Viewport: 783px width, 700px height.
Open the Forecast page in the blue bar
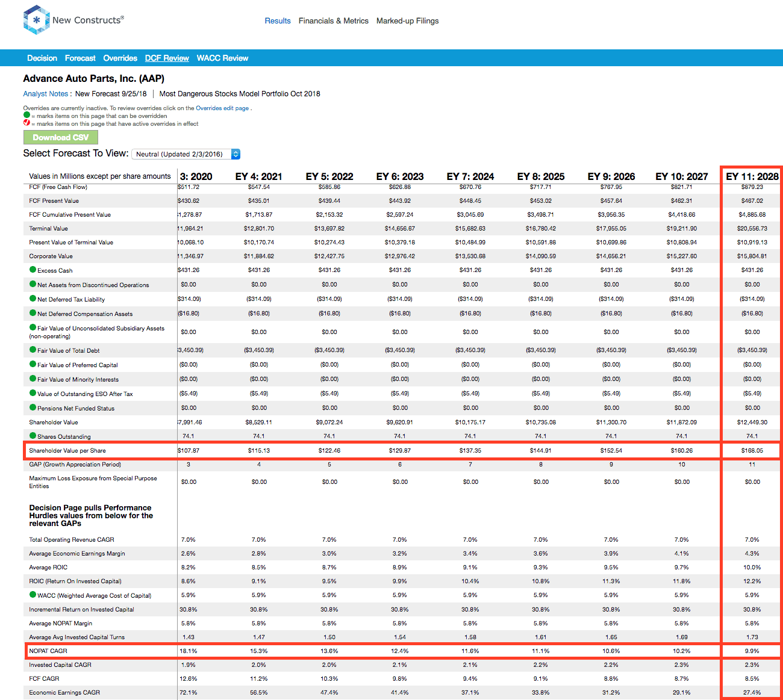(80, 58)
